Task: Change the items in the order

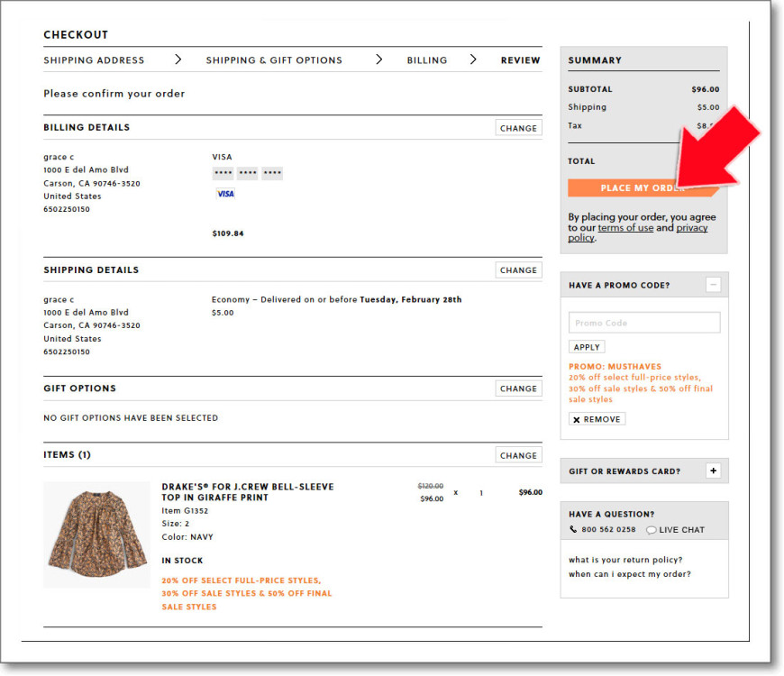Action: [x=518, y=455]
